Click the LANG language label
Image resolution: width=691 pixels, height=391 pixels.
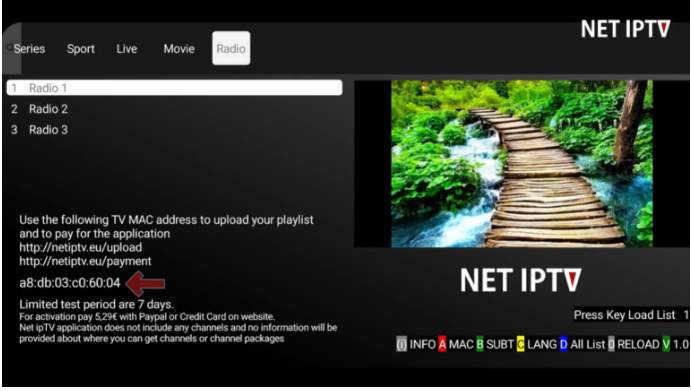pos(542,344)
